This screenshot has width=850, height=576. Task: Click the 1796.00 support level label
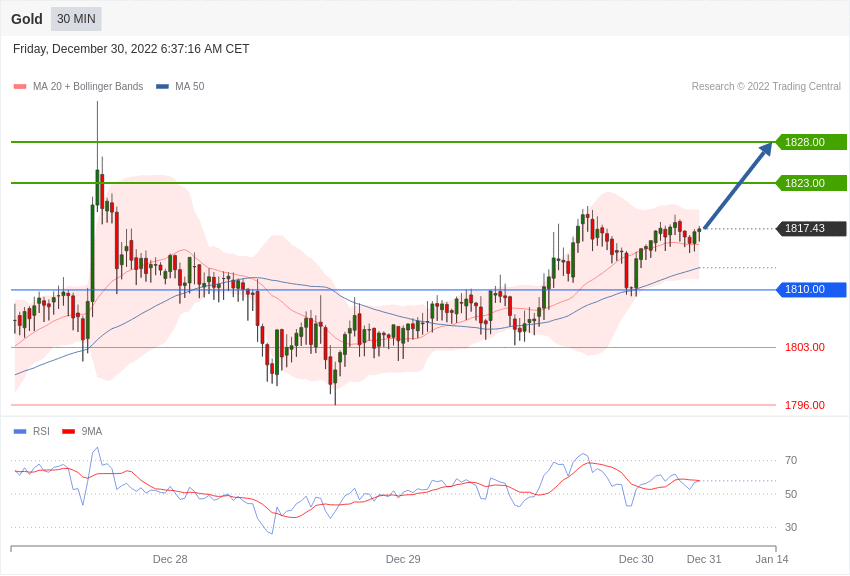coord(805,405)
